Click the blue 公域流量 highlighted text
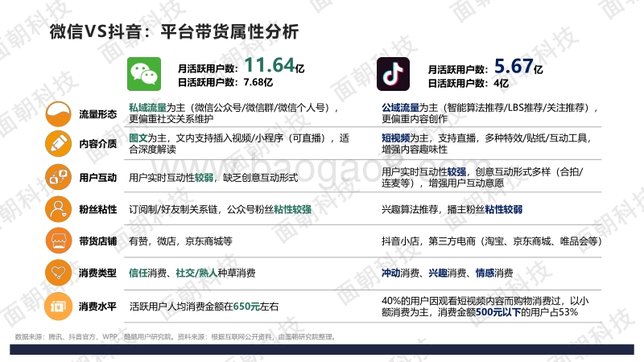 (x=400, y=108)
